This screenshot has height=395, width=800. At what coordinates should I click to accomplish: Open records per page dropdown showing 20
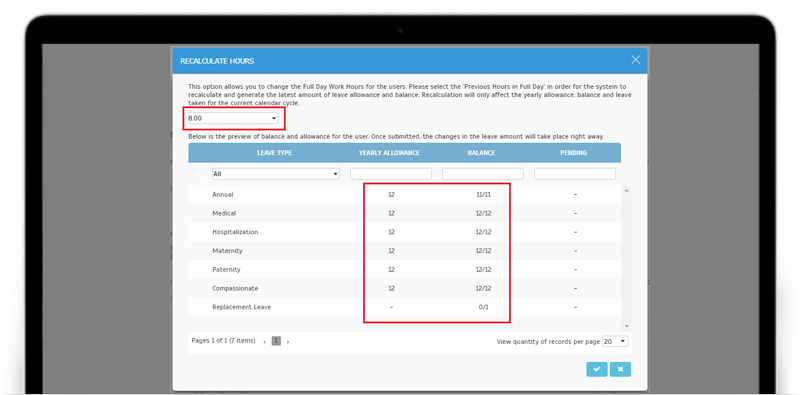pos(615,341)
